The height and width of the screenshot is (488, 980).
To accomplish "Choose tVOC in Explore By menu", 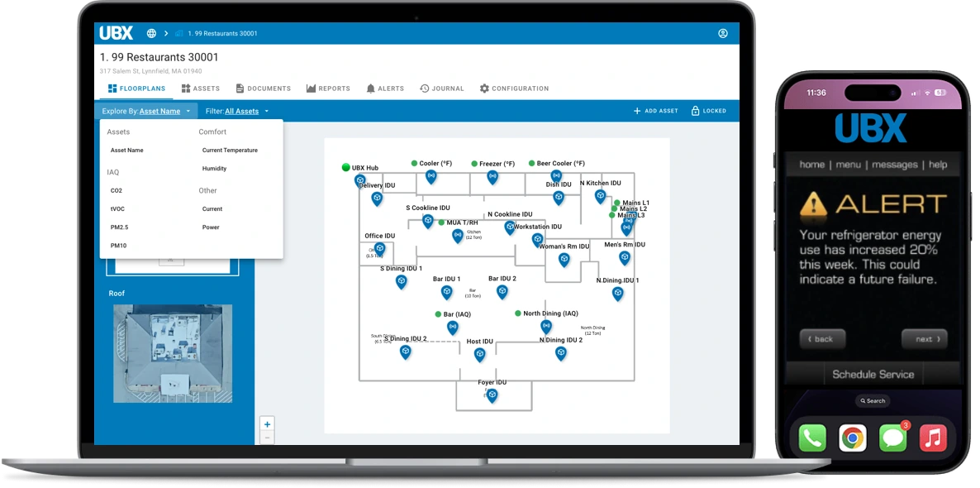I will click(x=117, y=209).
